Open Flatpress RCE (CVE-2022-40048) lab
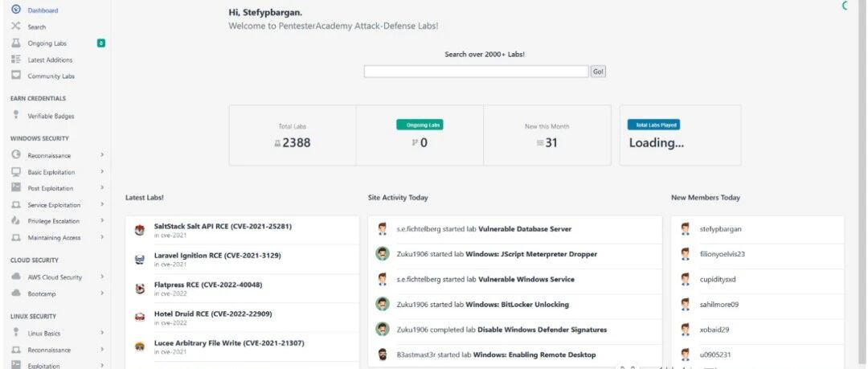The image size is (868, 369). (x=208, y=285)
